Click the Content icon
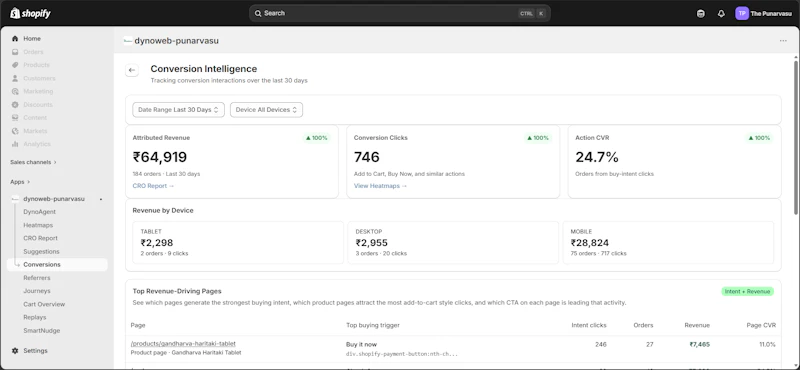800x370 pixels. (x=15, y=118)
